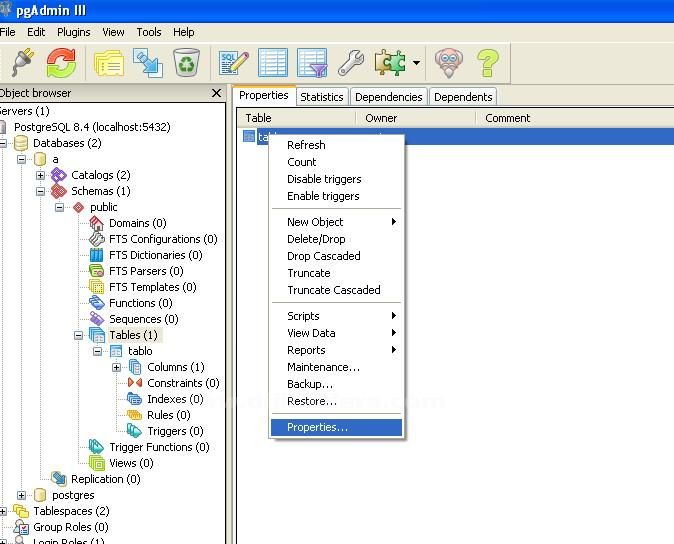Click the yellow question mark help icon
Image resolution: width=674 pixels, height=544 pixels.
488,63
